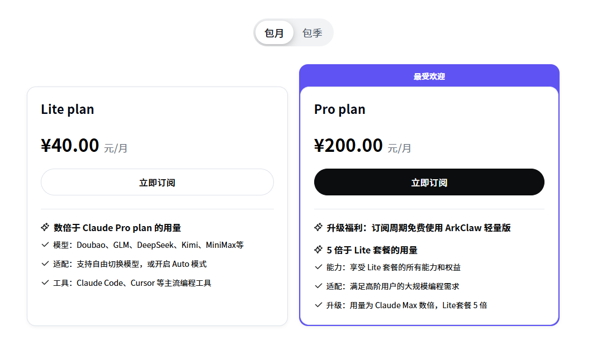592x364 pixels.
Task: Click sparkle icon beside 5 倍于 Lite 套餐
Action: pos(319,250)
